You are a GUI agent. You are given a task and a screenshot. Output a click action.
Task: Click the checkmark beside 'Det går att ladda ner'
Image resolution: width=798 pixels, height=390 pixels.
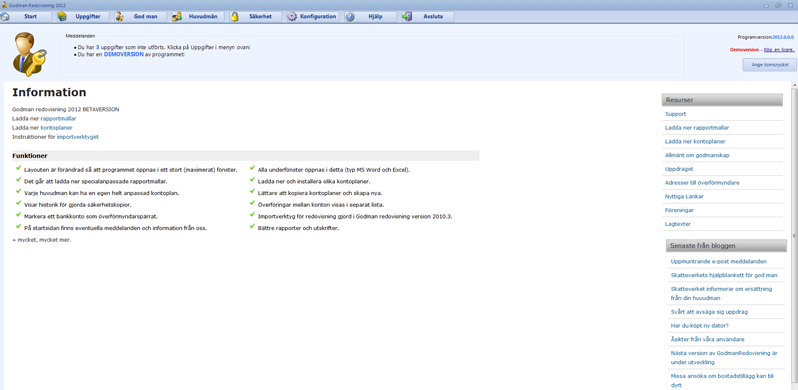pos(18,179)
